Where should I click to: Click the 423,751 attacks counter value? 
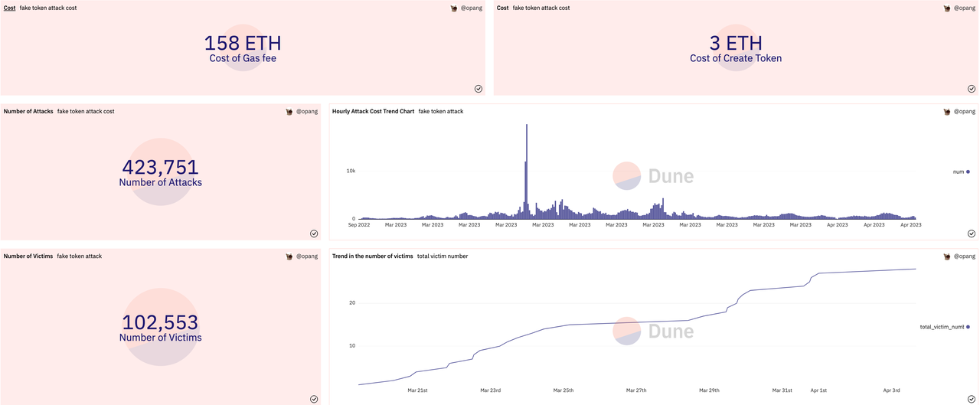(160, 167)
